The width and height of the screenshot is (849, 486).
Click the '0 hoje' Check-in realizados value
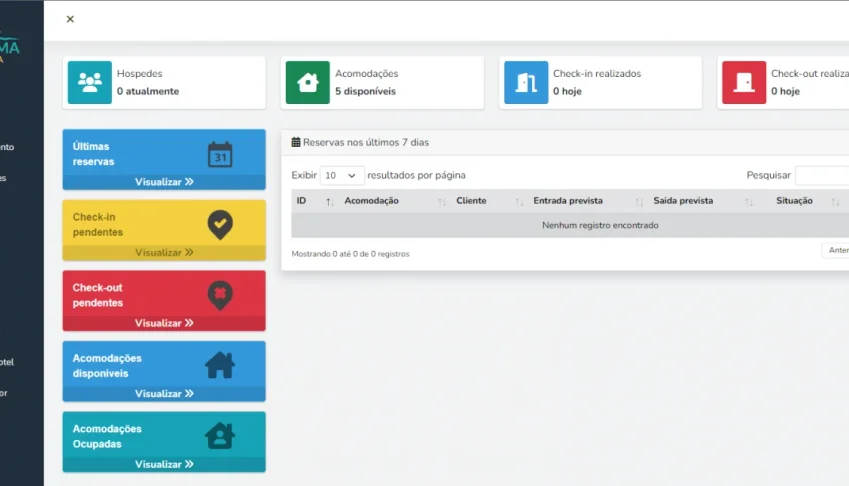coord(567,91)
